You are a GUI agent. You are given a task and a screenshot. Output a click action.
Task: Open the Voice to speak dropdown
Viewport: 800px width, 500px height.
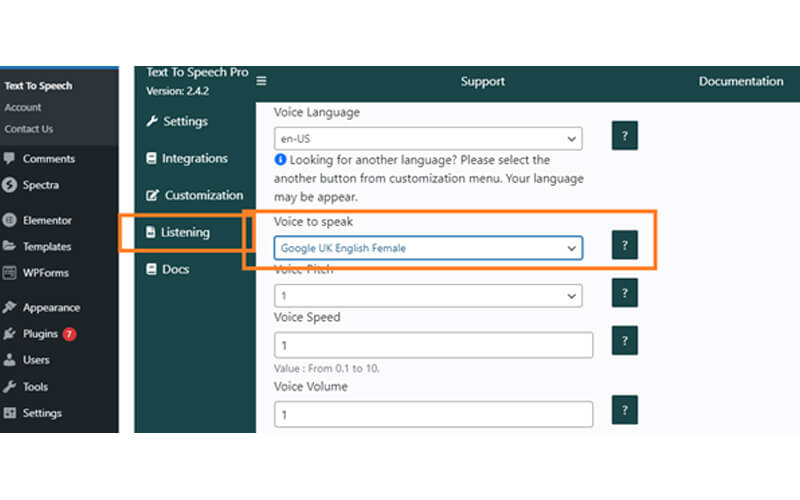click(x=428, y=248)
